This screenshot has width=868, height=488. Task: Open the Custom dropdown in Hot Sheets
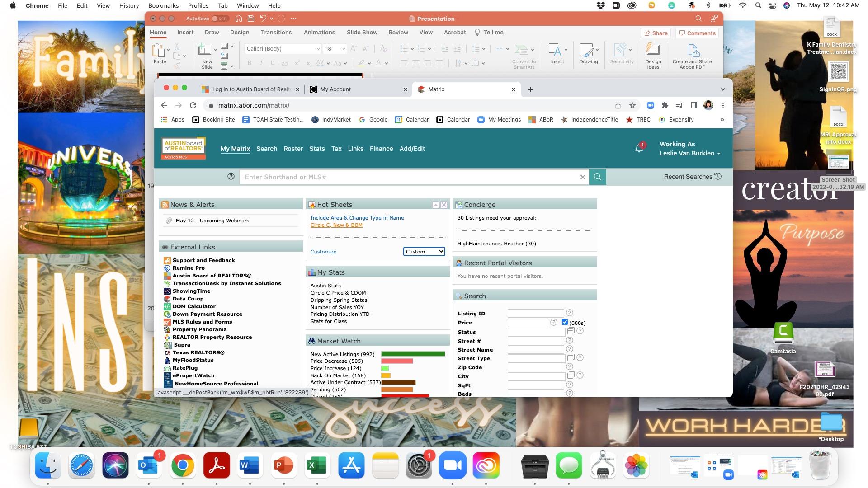(424, 252)
